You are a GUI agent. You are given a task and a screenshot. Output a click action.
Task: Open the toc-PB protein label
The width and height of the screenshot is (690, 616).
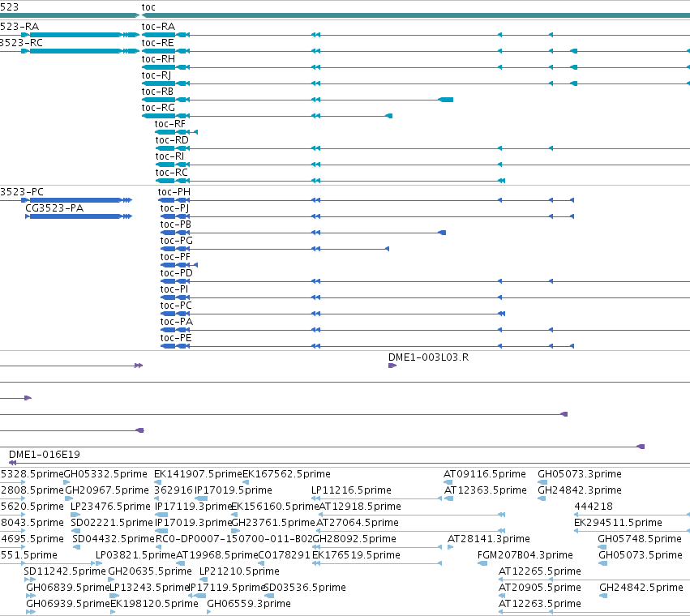point(176,225)
